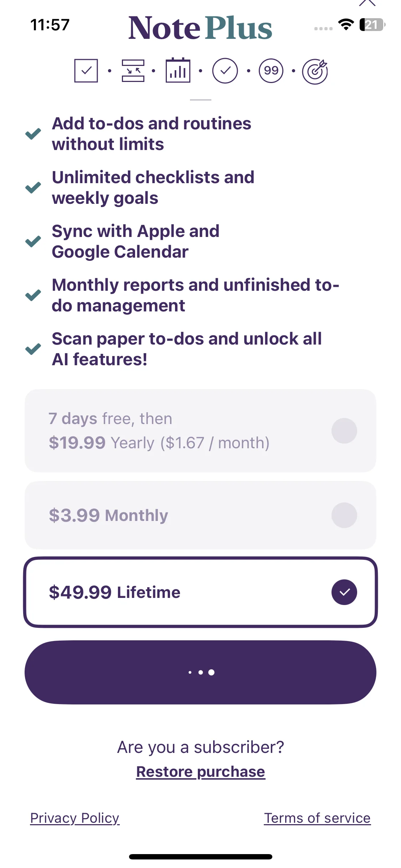This screenshot has height=868, width=401.
Task: Tap the circled 99 icon
Action: (271, 71)
